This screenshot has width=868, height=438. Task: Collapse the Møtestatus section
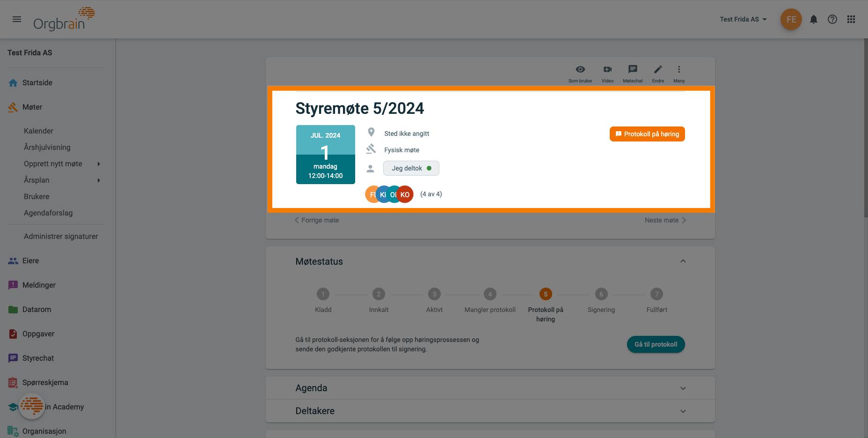click(x=683, y=261)
